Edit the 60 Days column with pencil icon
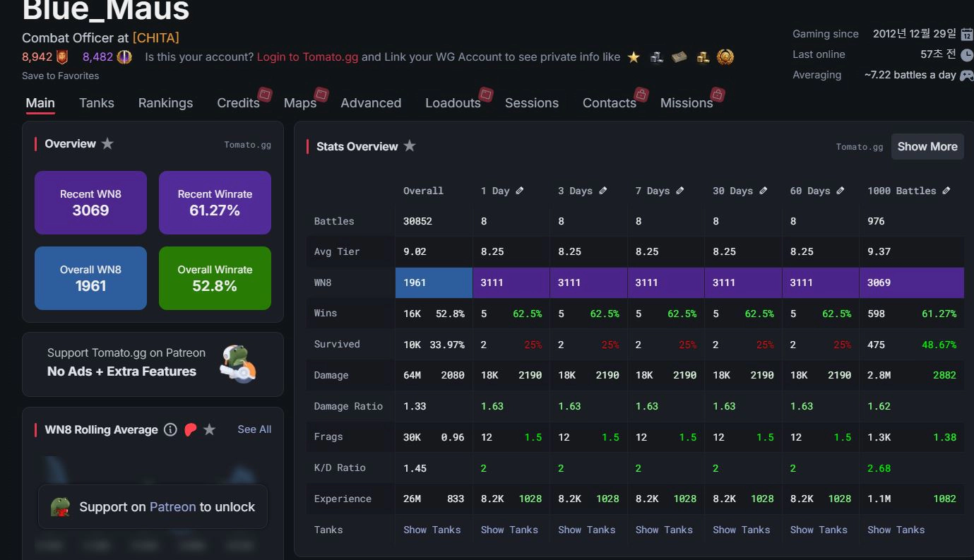The image size is (974, 560). [x=841, y=191]
